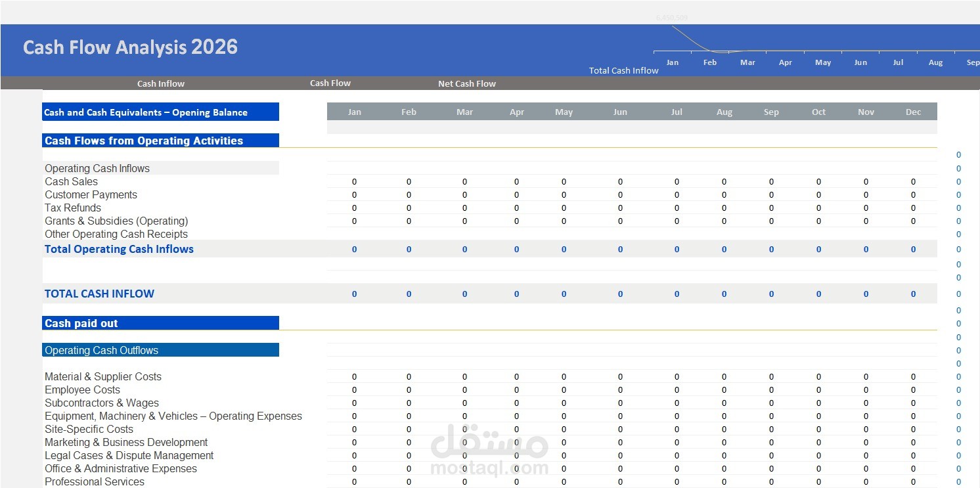980x488 pixels.
Task: Select Equipment, Machinery & Vehicles row label
Action: [173, 416]
